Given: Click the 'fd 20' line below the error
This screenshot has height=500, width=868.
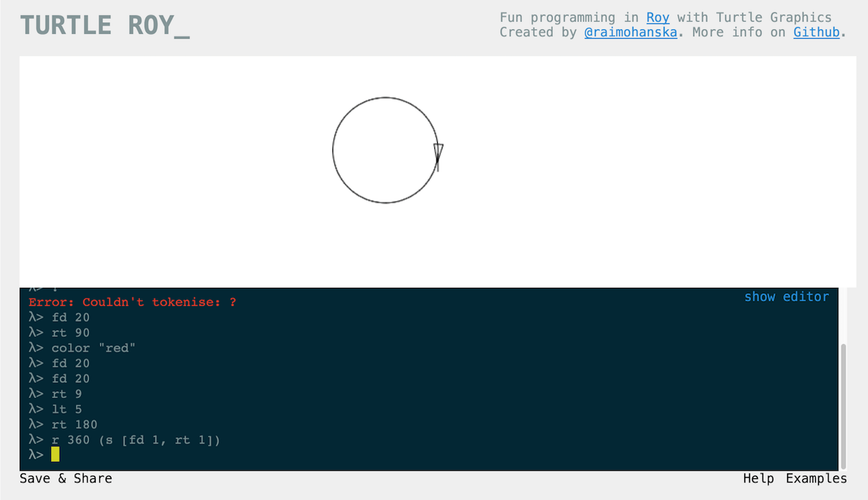Looking at the screenshot, I should tap(70, 317).
